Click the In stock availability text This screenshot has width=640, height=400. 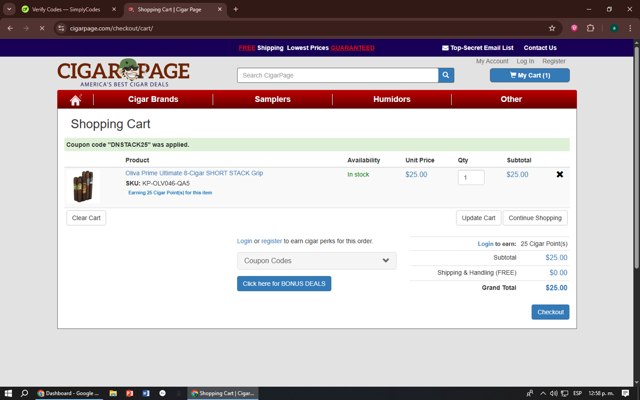point(358,174)
